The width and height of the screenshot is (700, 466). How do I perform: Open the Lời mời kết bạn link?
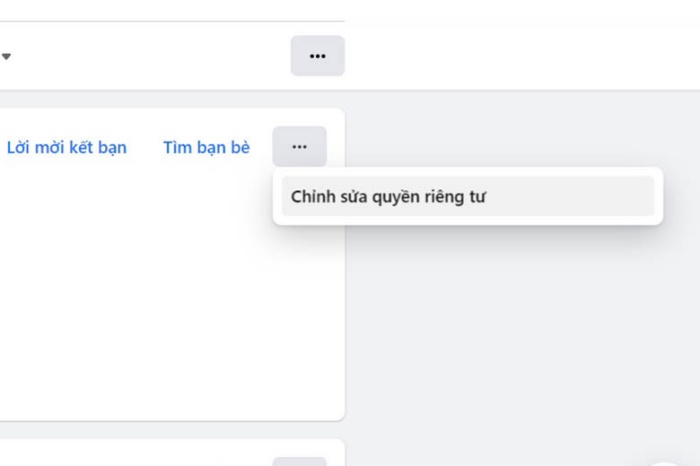click(67, 148)
